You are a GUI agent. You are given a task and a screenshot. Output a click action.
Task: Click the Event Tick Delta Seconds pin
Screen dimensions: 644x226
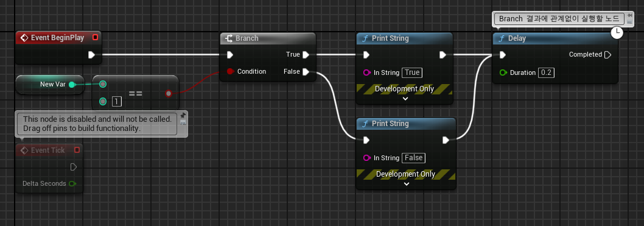[x=72, y=183]
